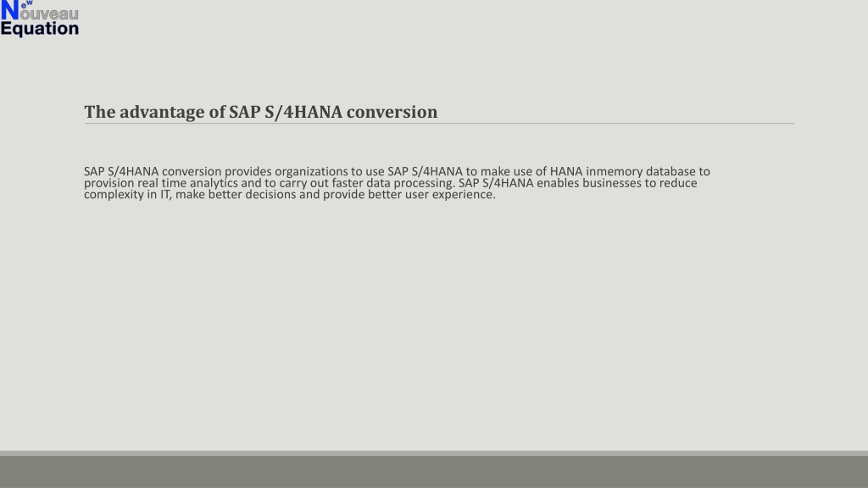Click 'provision real time analytics' text

[160, 183]
